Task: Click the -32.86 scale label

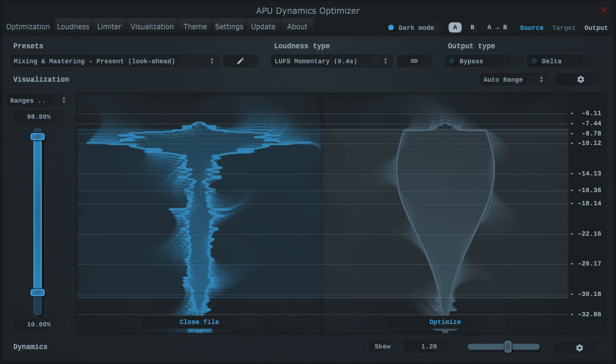Action: pyautogui.click(x=589, y=314)
